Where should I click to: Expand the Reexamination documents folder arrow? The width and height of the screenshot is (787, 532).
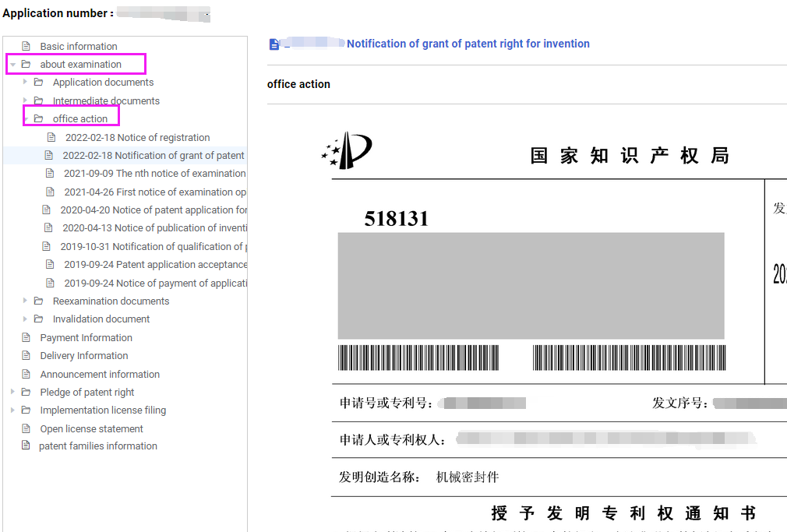click(x=25, y=300)
